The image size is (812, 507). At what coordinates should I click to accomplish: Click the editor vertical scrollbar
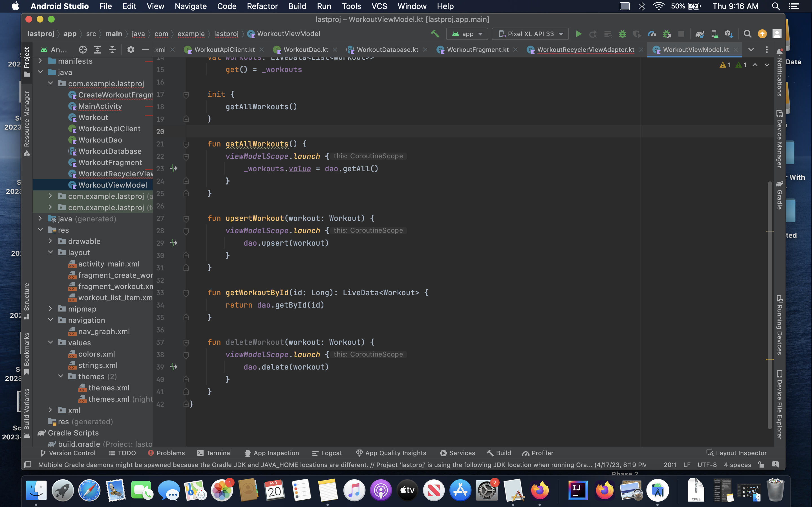pos(769,302)
